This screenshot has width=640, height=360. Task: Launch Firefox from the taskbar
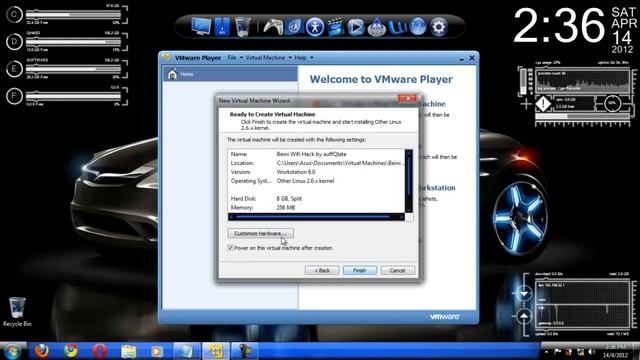point(41,351)
